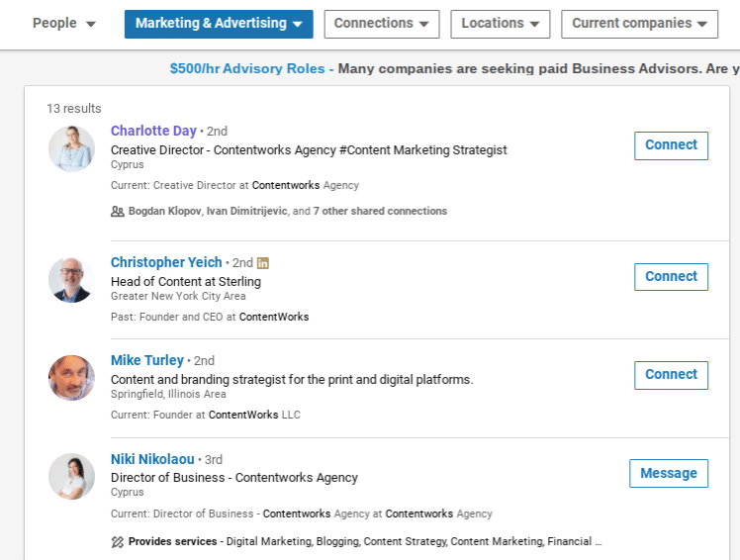The width and height of the screenshot is (740, 560).
Task: View Mike Turley's profile via name link
Action: click(147, 360)
